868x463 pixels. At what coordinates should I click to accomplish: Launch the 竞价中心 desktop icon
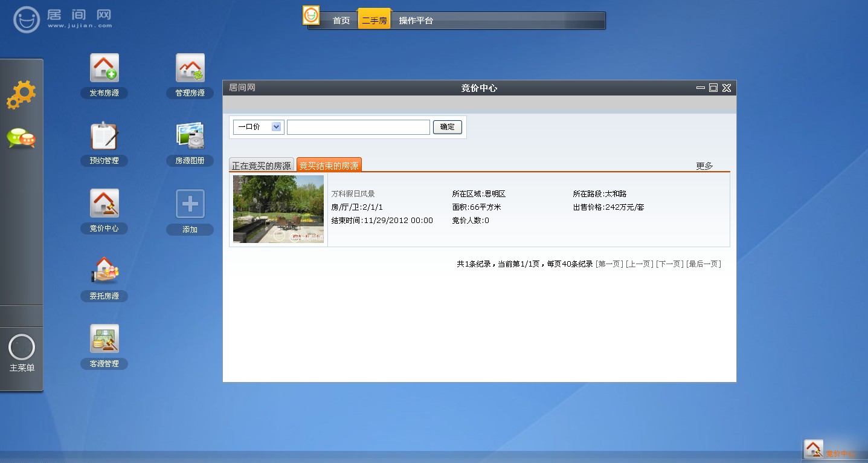tap(104, 204)
